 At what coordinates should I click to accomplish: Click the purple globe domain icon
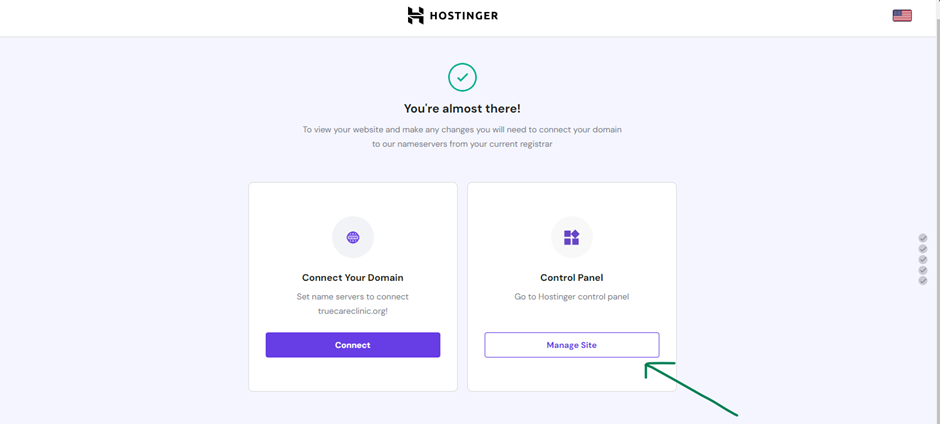353,237
